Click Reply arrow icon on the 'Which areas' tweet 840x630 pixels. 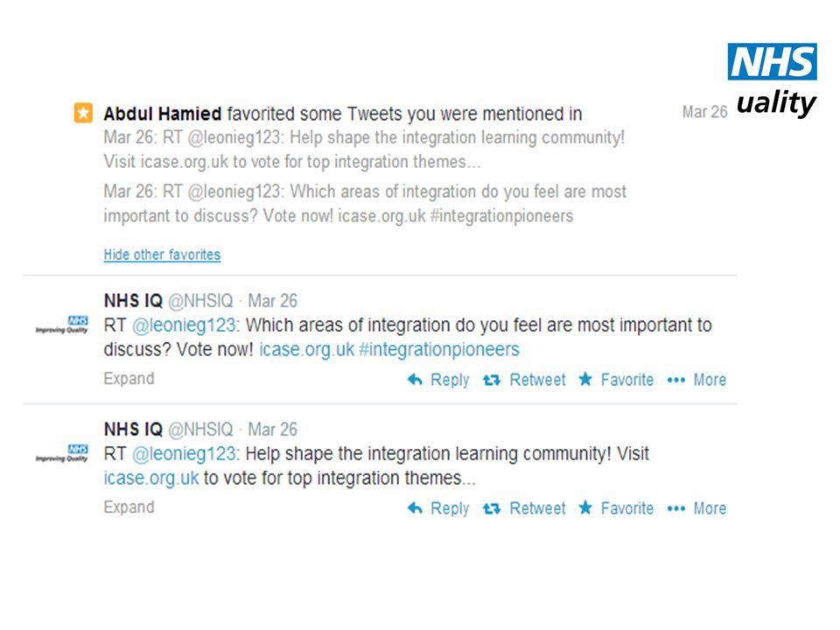(415, 380)
